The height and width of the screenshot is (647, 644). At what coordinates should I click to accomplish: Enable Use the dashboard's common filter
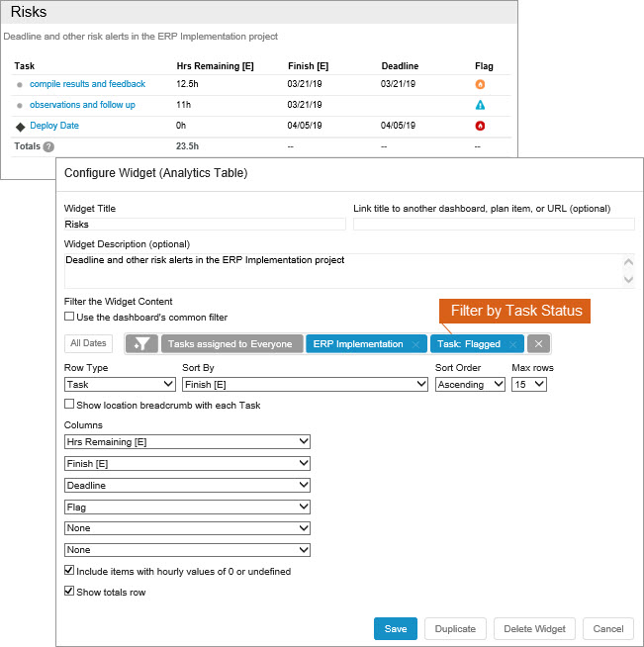(69, 317)
